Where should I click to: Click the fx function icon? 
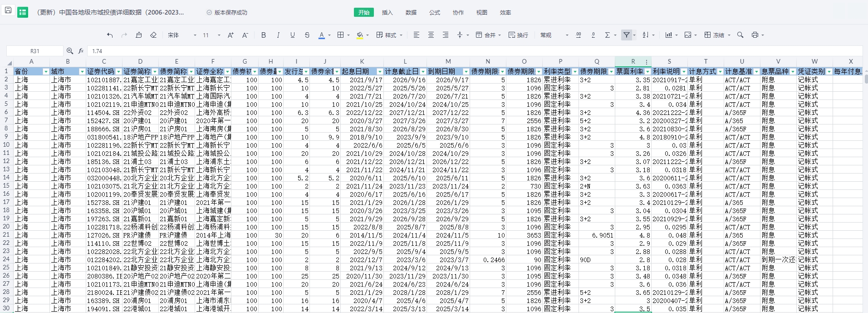81,51
